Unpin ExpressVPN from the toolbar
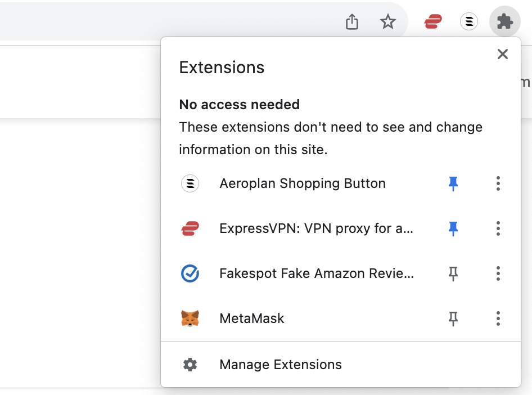Screen dimensions: 532x395 pyautogui.click(x=453, y=228)
